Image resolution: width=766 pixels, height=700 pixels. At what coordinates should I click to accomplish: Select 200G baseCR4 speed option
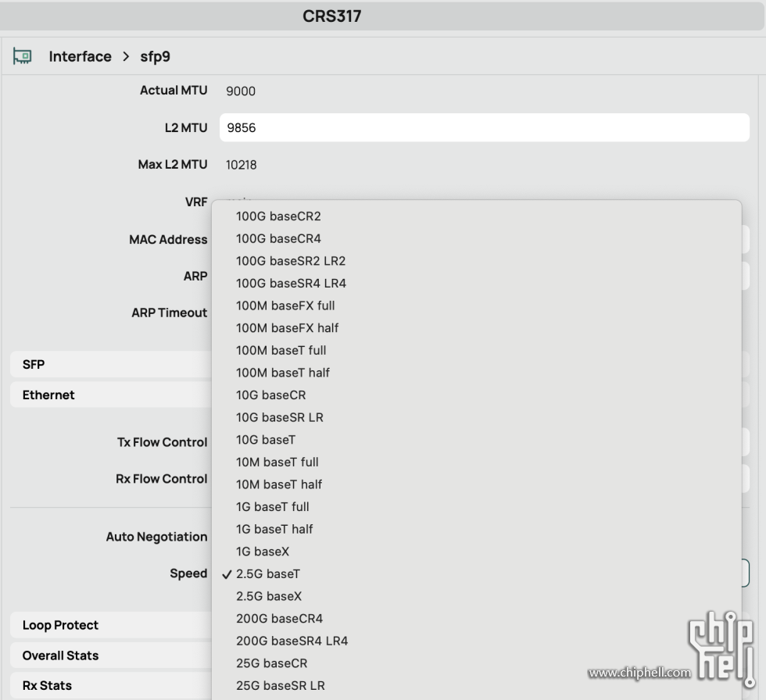click(280, 619)
